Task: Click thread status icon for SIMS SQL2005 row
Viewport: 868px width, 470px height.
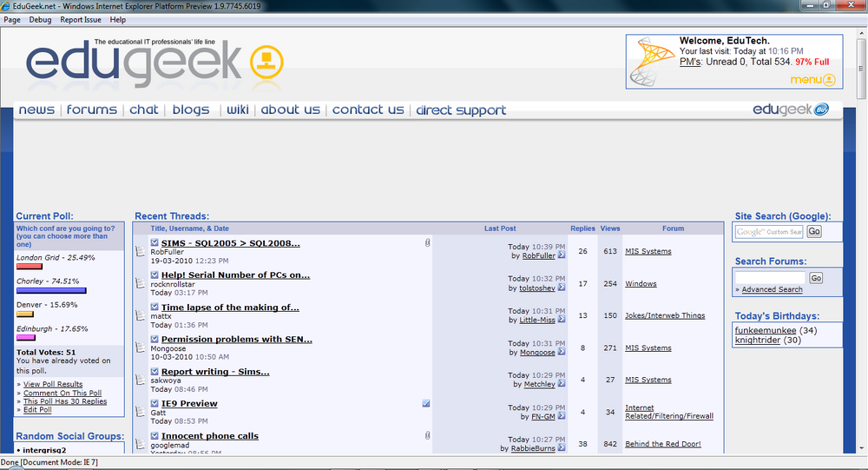Action: pos(140,252)
